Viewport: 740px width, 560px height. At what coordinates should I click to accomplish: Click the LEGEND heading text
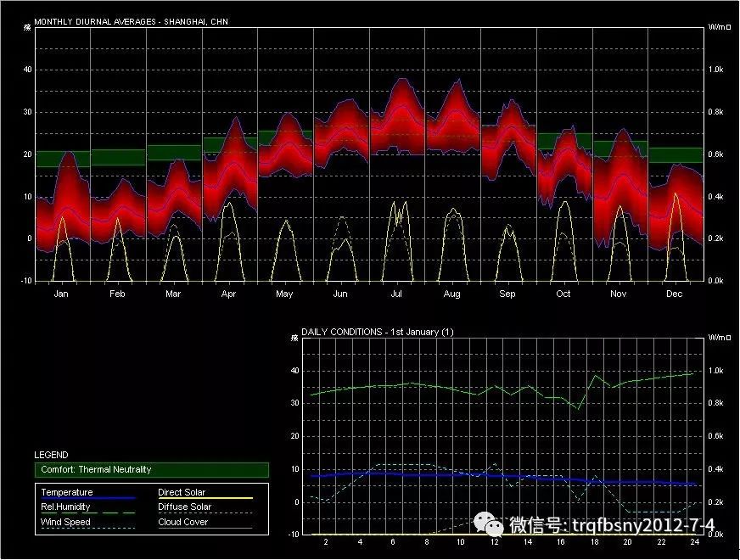coord(51,455)
